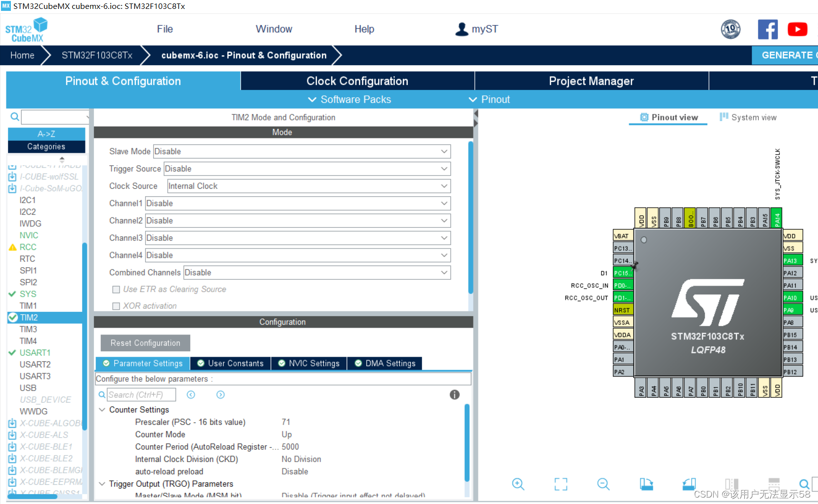Viewport: 818px width, 504px height.
Task: Select USART1 in peripheral list
Action: (35, 353)
